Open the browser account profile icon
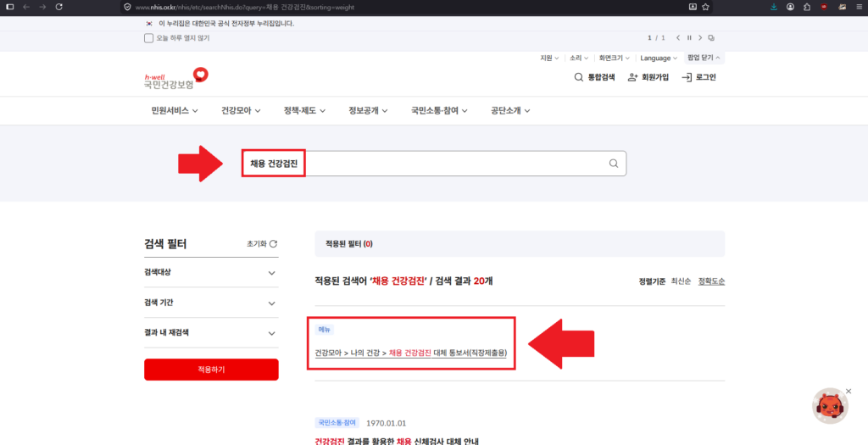The image size is (868, 445). [x=791, y=7]
